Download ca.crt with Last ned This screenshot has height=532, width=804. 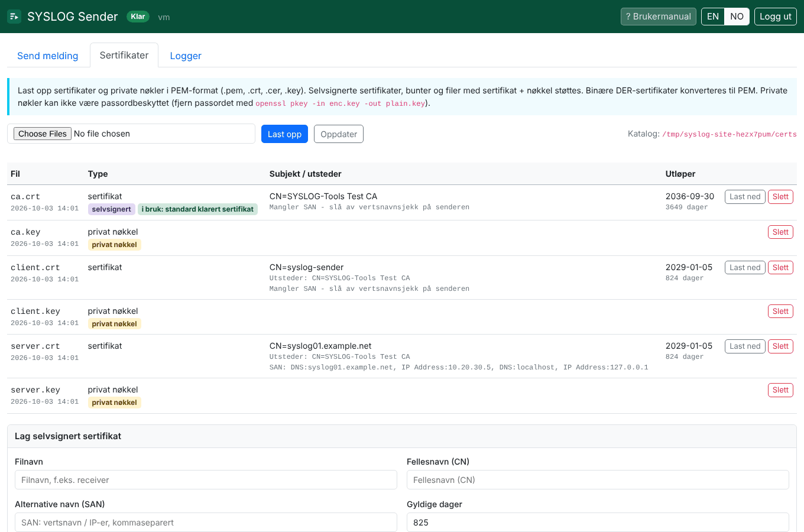pyautogui.click(x=745, y=197)
